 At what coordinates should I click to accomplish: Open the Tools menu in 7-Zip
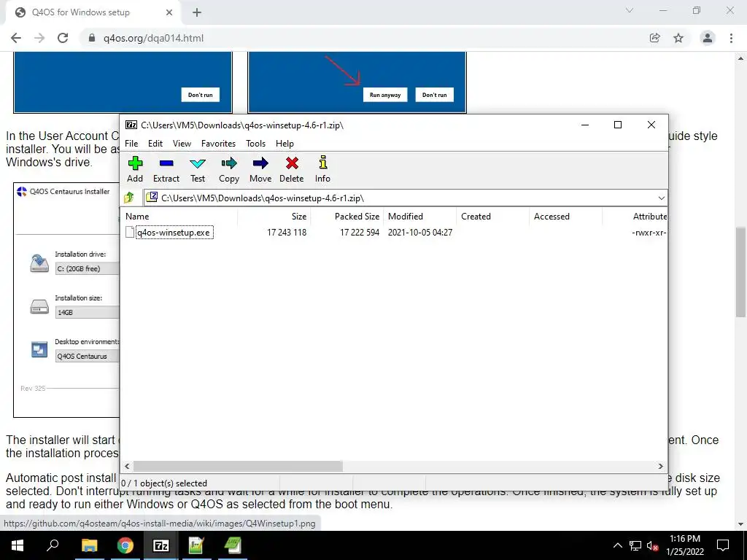click(x=255, y=144)
